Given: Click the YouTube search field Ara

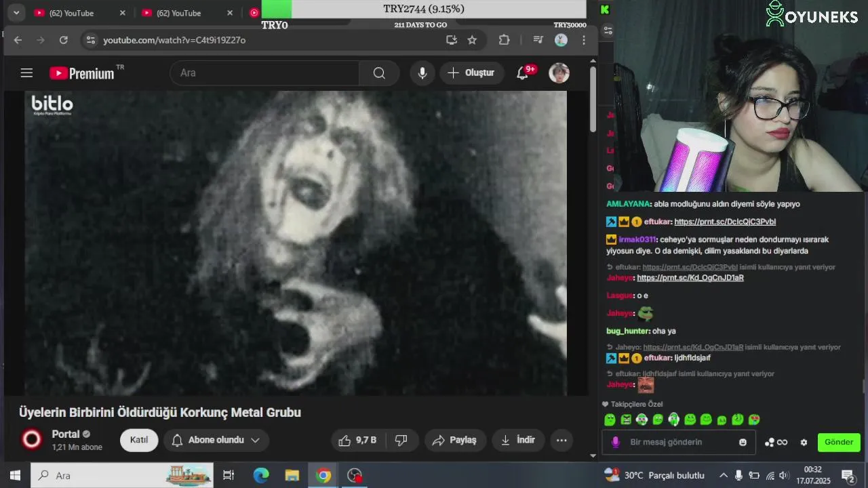Looking at the screenshot, I should pyautogui.click(x=264, y=73).
